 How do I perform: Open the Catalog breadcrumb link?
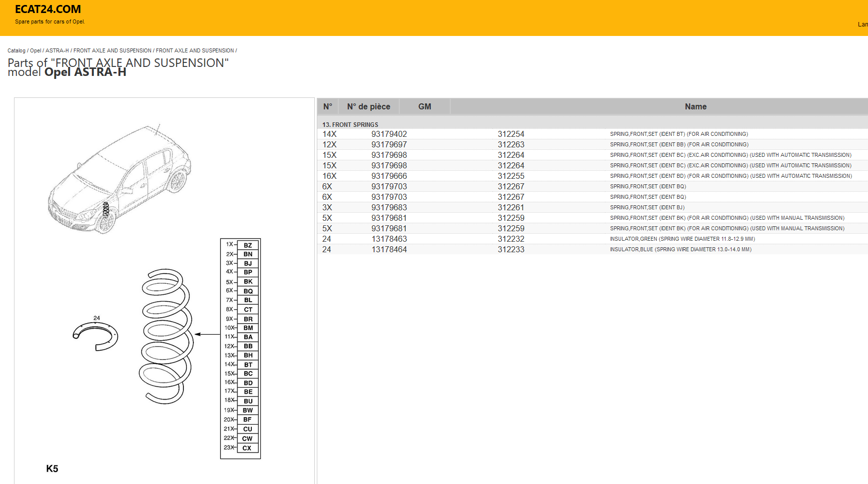click(x=16, y=50)
